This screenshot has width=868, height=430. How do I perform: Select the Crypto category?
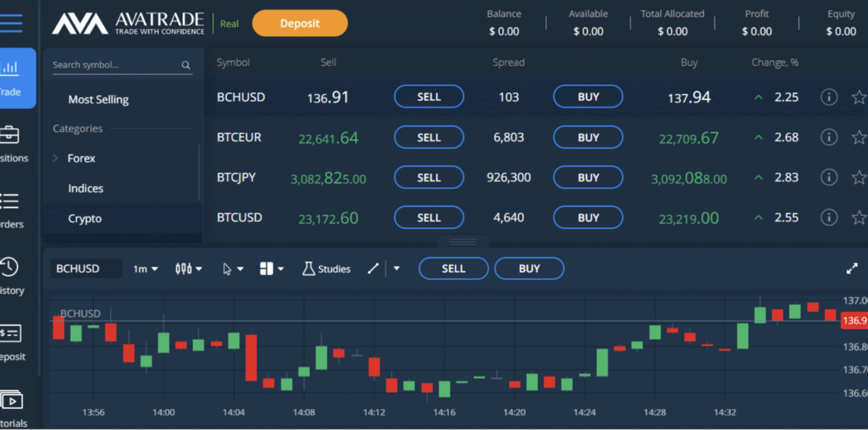tap(85, 219)
